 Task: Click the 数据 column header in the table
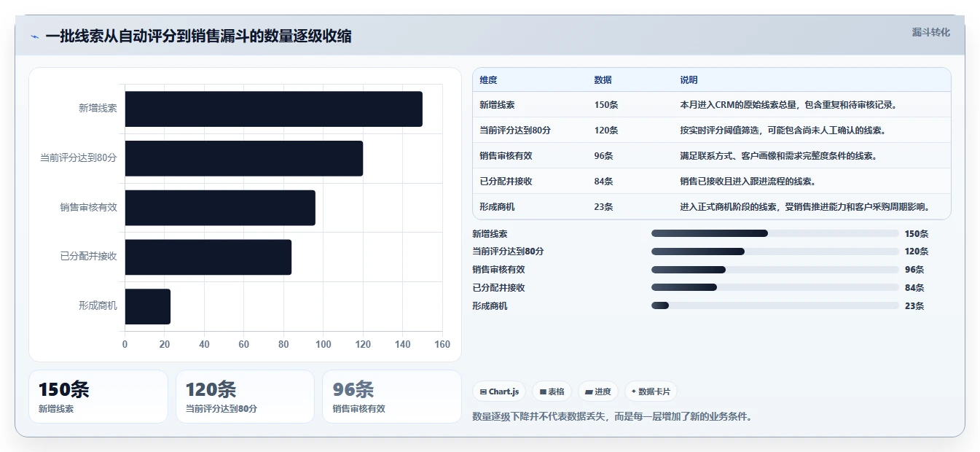[x=603, y=80]
